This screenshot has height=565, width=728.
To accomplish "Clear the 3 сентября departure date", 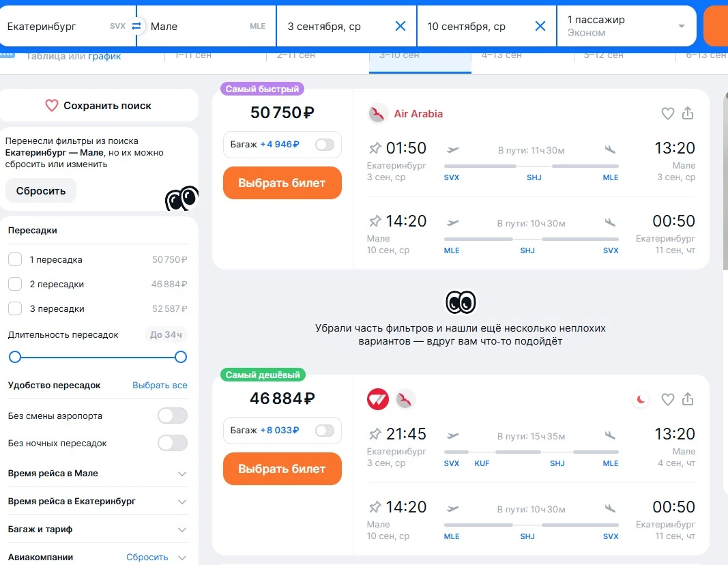I will pos(401,27).
